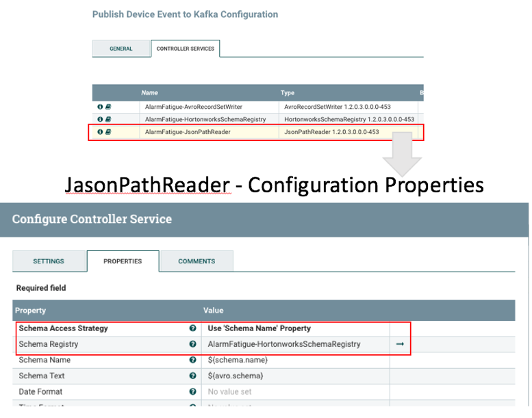Select AlarmFatigue-JsonPathReader service name

click(188, 132)
